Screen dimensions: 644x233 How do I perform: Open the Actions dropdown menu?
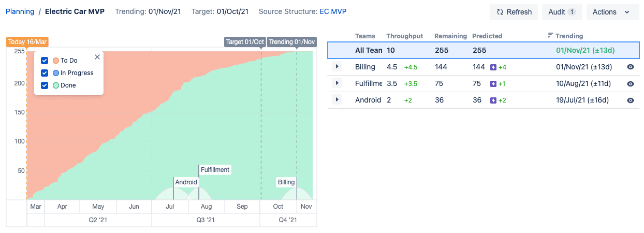(x=612, y=12)
